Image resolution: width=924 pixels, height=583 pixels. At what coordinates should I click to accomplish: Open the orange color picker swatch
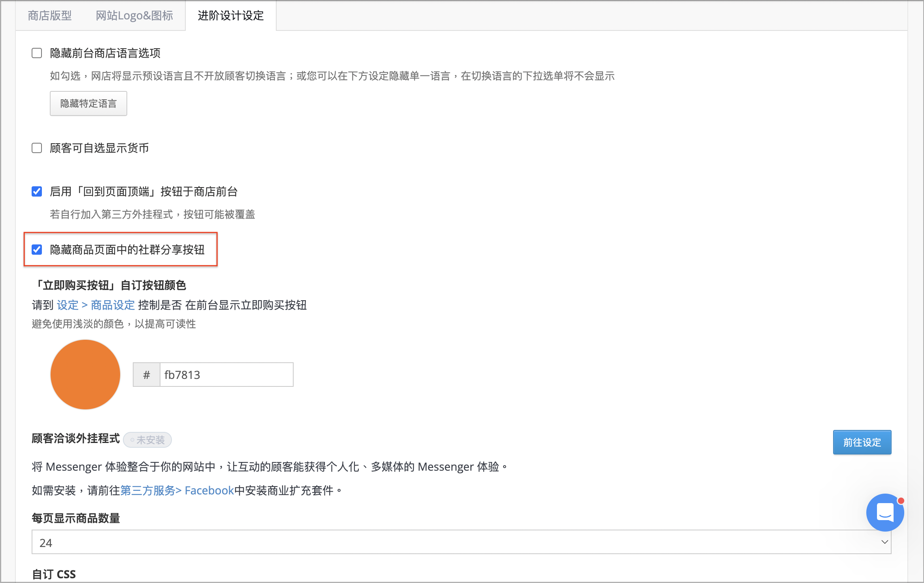pyautogui.click(x=85, y=374)
